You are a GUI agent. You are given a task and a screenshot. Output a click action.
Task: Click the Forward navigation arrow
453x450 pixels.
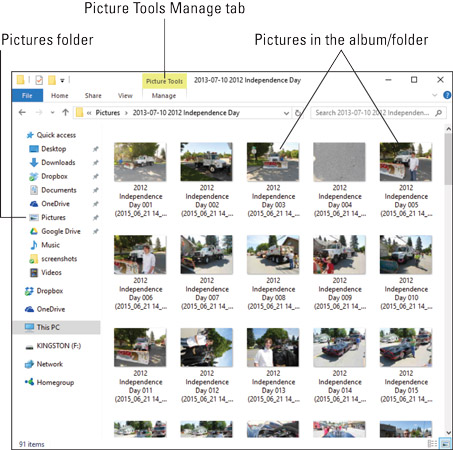(39, 112)
